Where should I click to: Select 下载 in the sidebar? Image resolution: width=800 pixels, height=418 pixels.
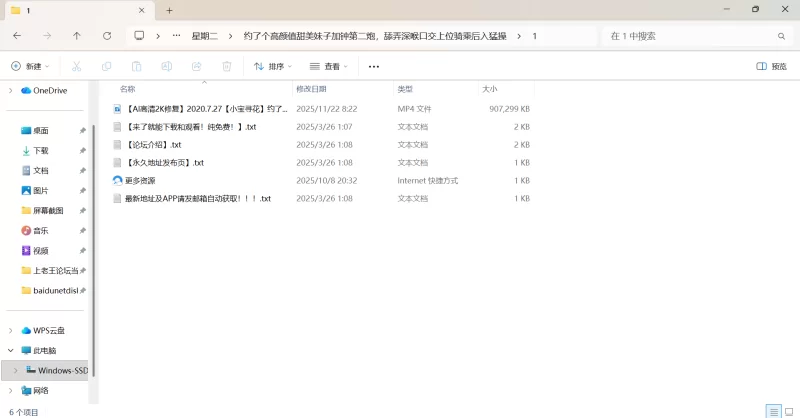click(40, 150)
